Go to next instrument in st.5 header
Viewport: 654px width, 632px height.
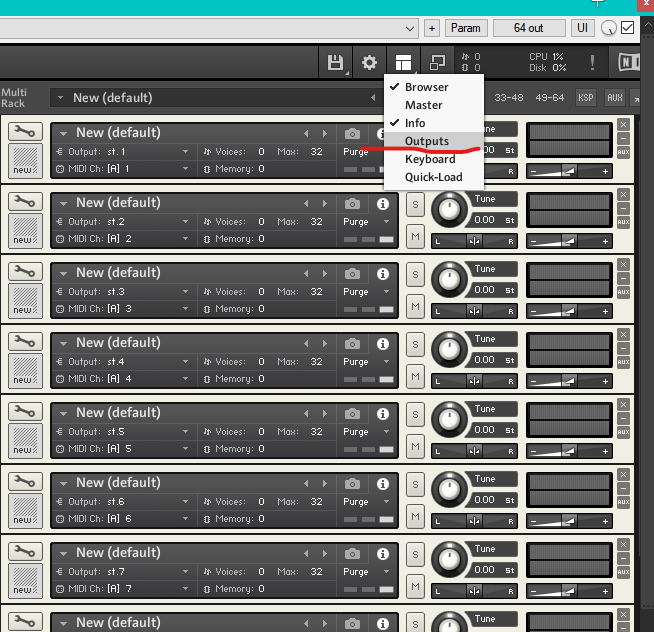point(325,413)
